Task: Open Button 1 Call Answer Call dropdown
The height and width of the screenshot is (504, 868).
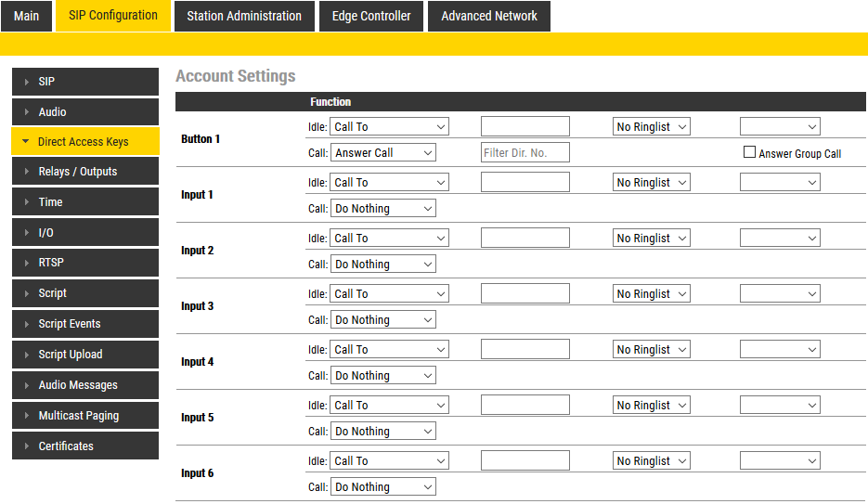Action: [383, 153]
